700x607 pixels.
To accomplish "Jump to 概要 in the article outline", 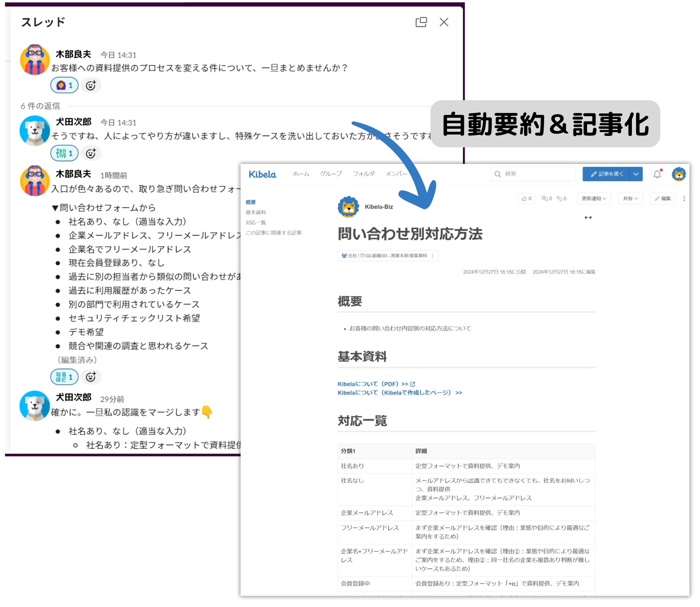I will click(x=251, y=202).
